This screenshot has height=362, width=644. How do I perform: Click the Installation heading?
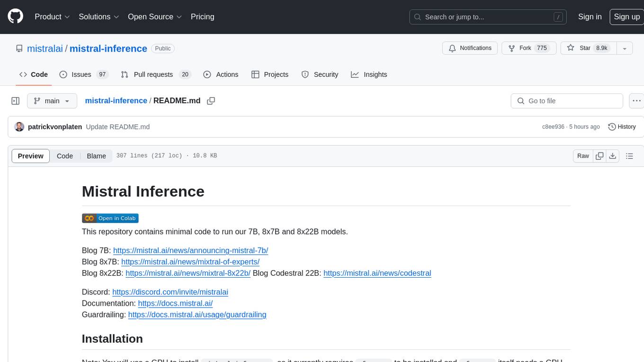coord(112,339)
